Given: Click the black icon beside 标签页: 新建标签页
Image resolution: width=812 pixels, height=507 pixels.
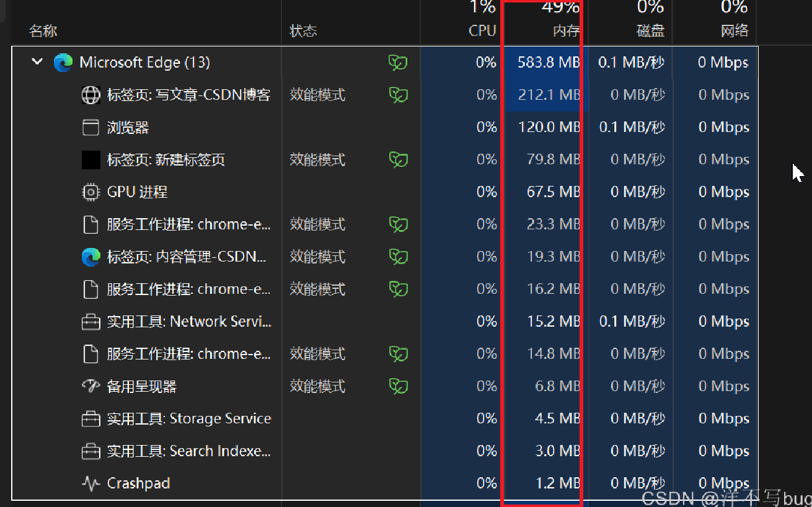Looking at the screenshot, I should 91,160.
